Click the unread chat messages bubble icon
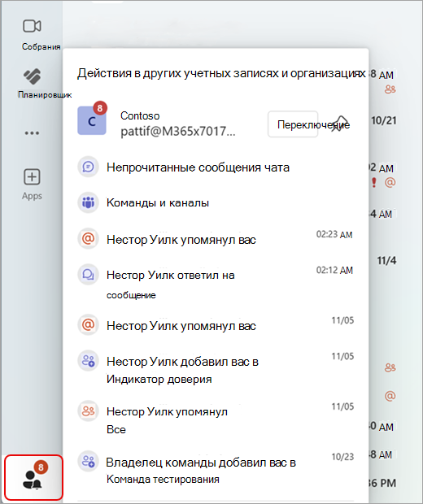423x504 pixels. (88, 167)
